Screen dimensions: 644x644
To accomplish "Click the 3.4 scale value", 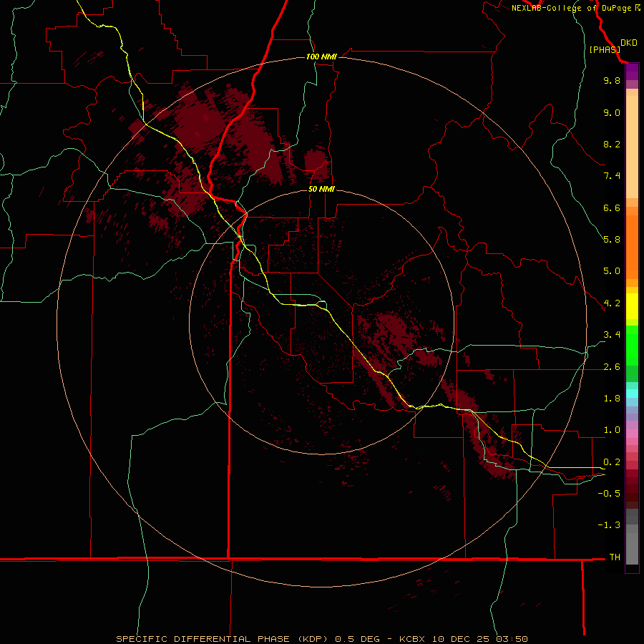I will coord(612,335).
